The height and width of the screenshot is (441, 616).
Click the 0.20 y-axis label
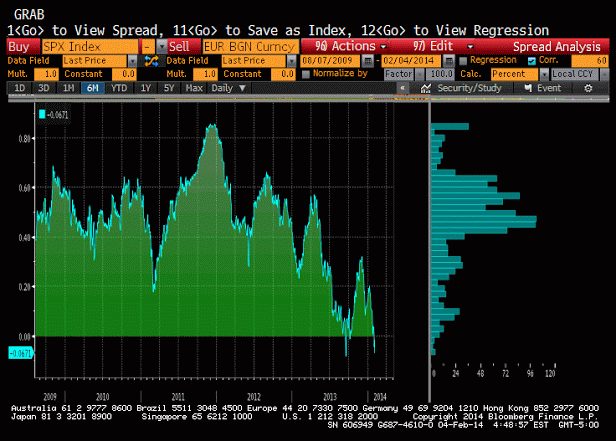[24, 287]
